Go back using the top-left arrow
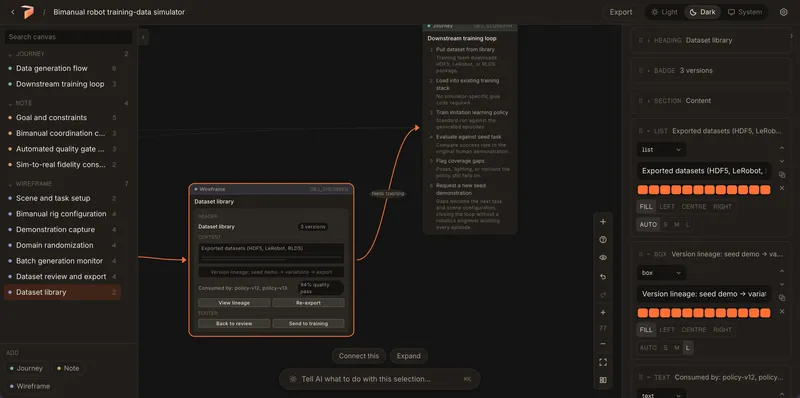This screenshot has width=800, height=398. tap(13, 12)
